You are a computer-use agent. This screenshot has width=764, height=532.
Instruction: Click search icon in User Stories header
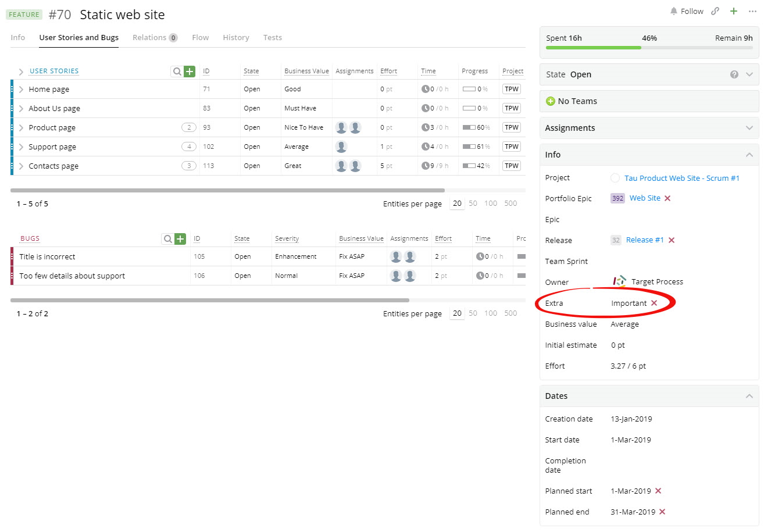tap(177, 72)
